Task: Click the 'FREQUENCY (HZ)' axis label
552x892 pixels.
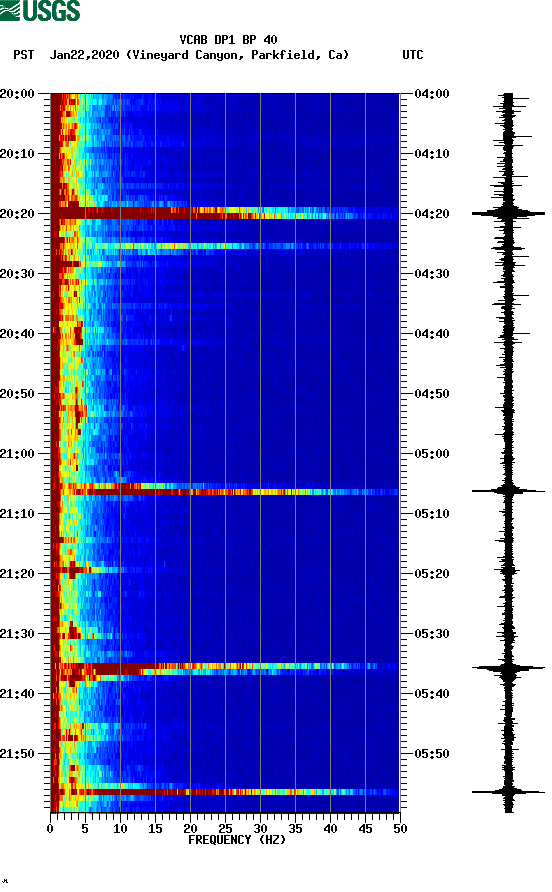Action: coord(237,840)
